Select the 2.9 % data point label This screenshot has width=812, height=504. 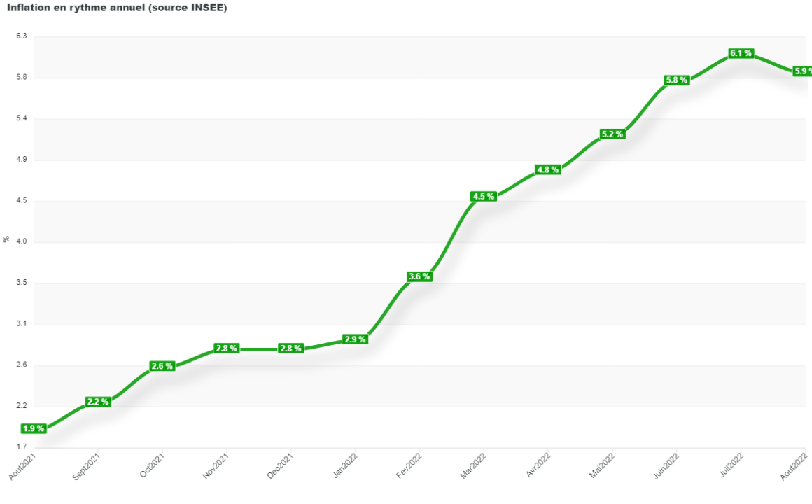tap(355, 339)
